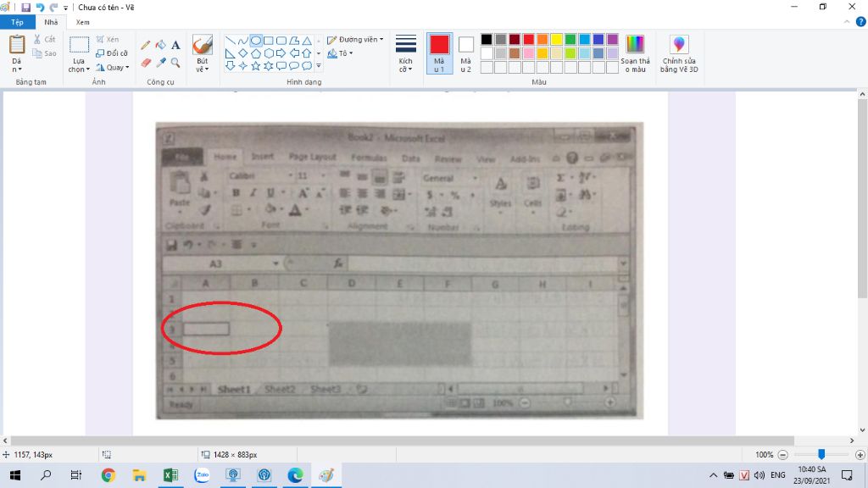Select the Bút vẽ brush tool
Image resolution: width=868 pixels, height=488 pixels.
pos(202,45)
